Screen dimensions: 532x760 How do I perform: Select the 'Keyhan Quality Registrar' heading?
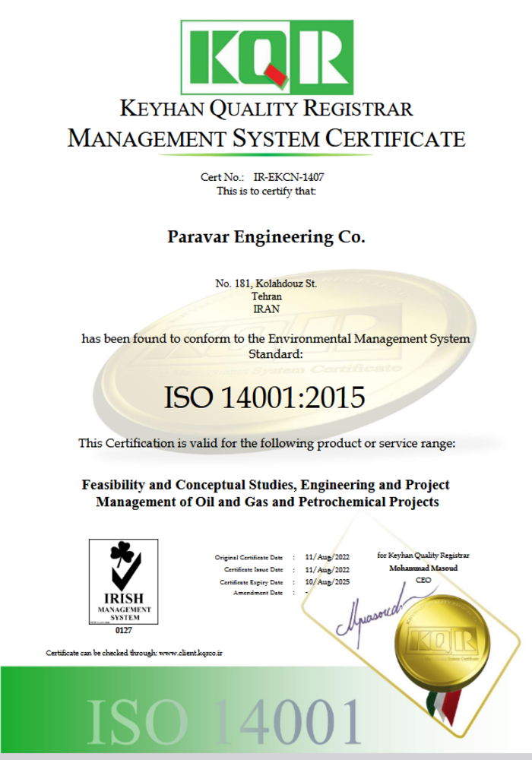coord(266,109)
